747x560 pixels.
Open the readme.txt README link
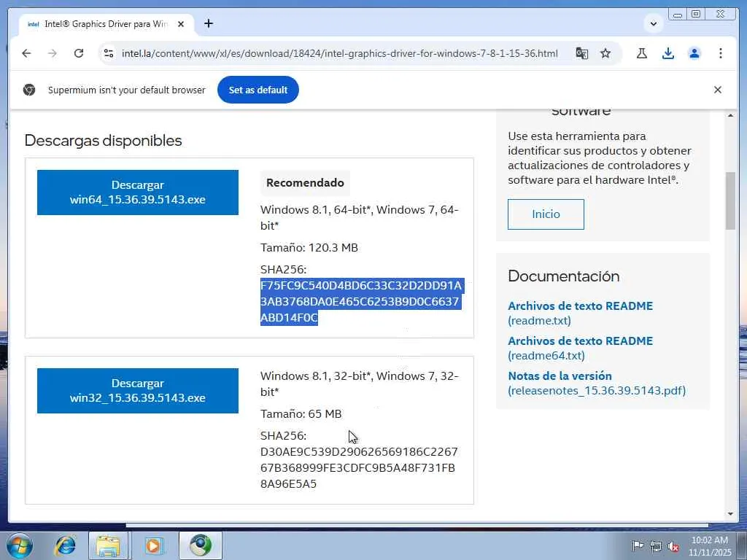point(580,313)
